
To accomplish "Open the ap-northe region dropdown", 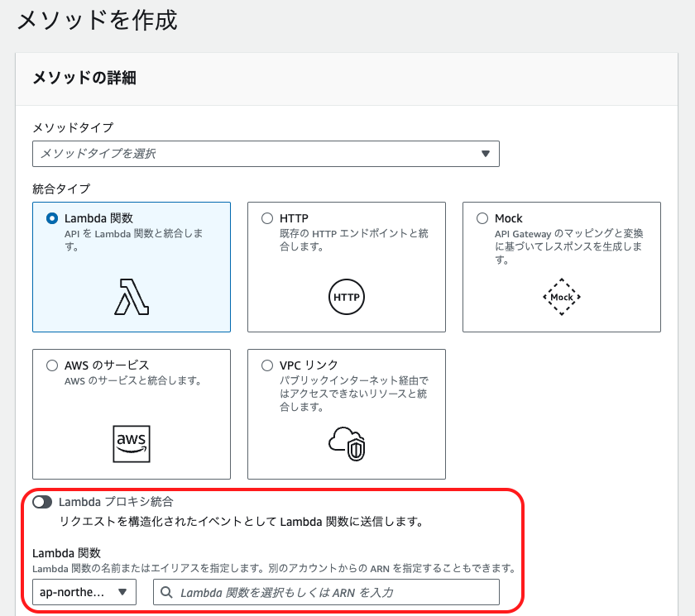I will pos(84,592).
